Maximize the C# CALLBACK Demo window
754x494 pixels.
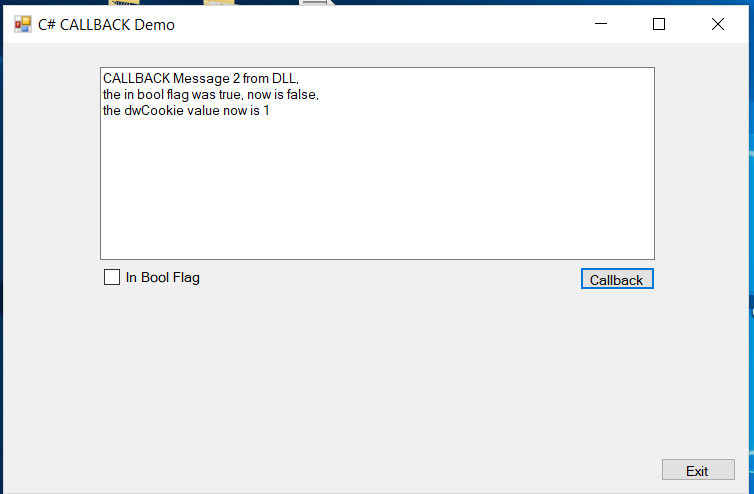click(x=659, y=24)
